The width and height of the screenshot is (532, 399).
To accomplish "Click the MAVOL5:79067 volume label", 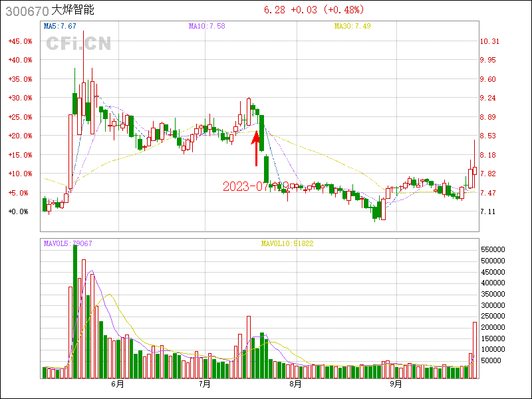I will point(68,243).
